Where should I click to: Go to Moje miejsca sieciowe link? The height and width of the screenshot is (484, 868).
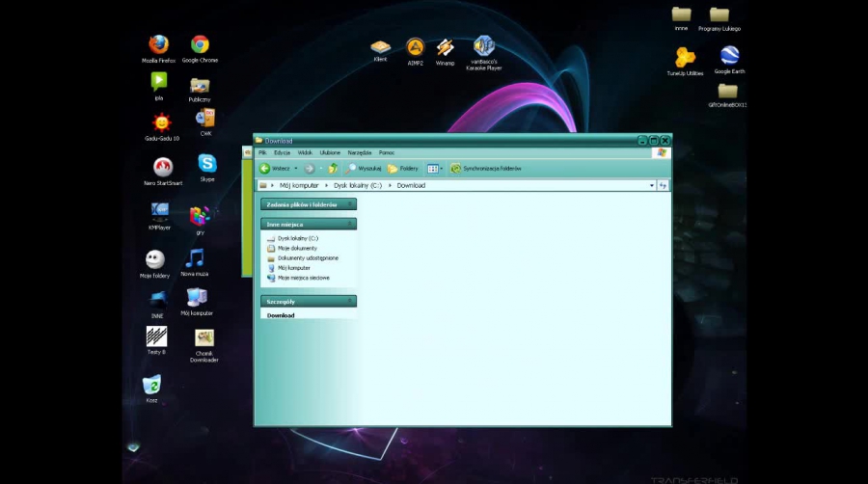(x=303, y=278)
